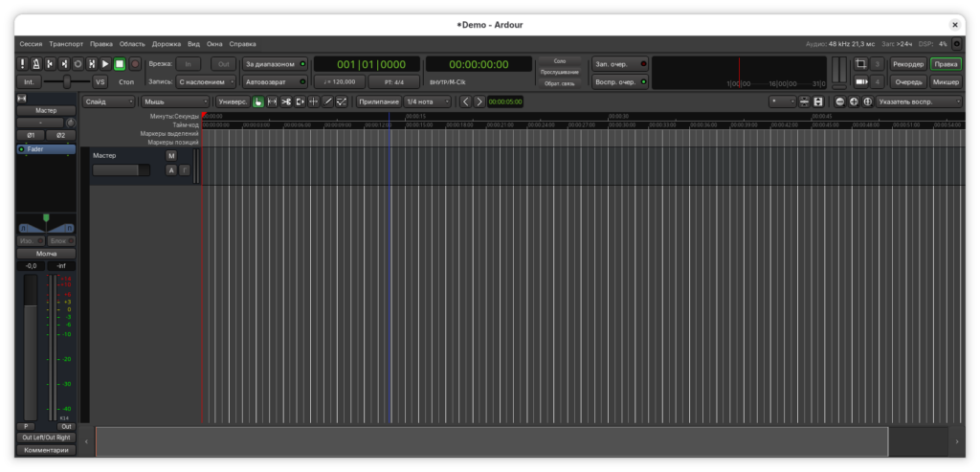Toggle the За диапазоном option
Screen dimensions: 980x472
point(275,64)
